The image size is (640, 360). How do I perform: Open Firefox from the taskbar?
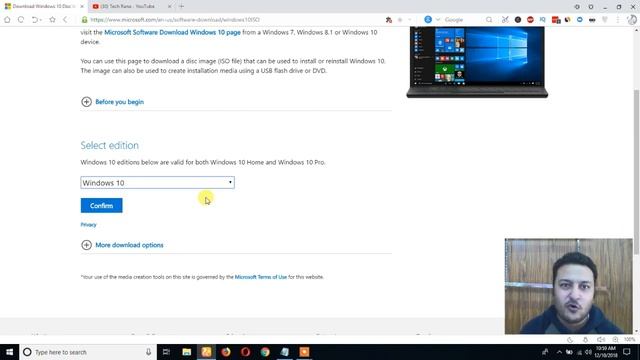(x=226, y=352)
